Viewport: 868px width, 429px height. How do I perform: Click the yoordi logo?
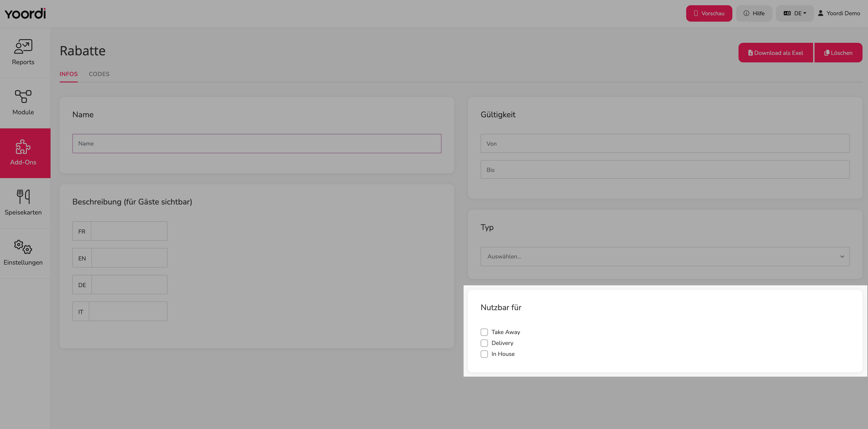click(x=25, y=13)
